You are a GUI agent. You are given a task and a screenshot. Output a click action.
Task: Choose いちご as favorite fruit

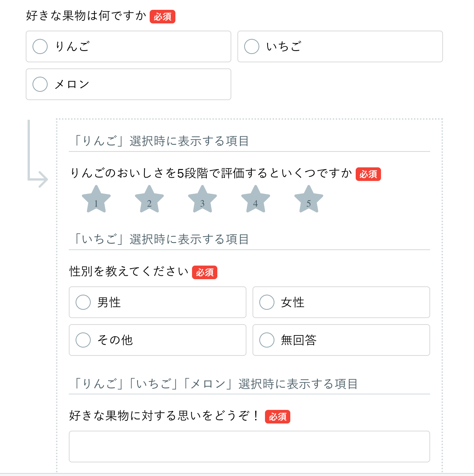click(x=252, y=46)
